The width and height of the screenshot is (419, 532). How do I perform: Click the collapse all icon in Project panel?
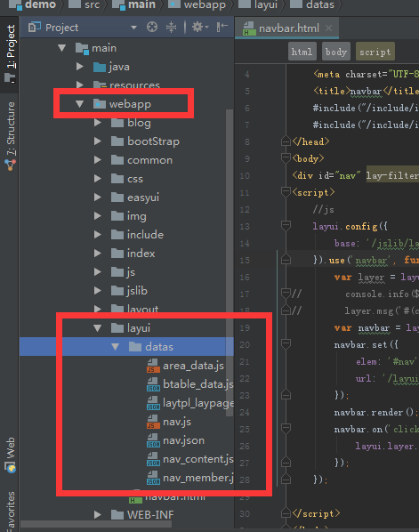coord(171,27)
